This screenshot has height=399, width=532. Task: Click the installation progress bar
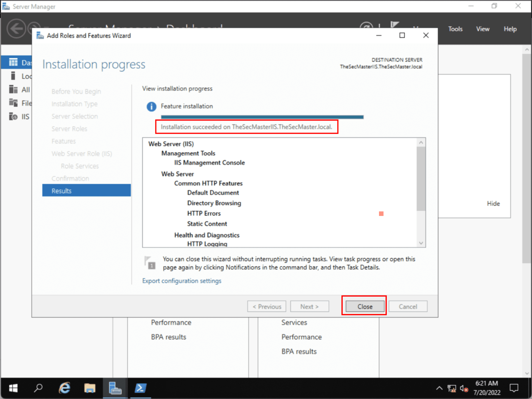click(x=262, y=117)
